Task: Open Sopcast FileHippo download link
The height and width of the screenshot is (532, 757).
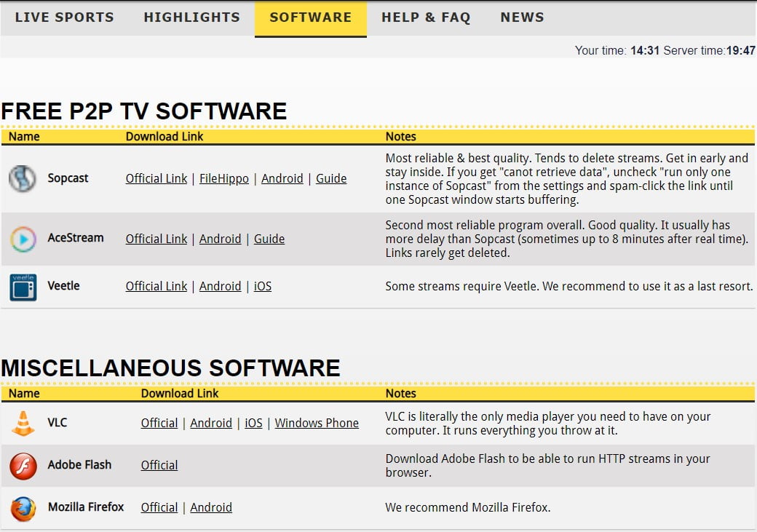Action: tap(224, 178)
